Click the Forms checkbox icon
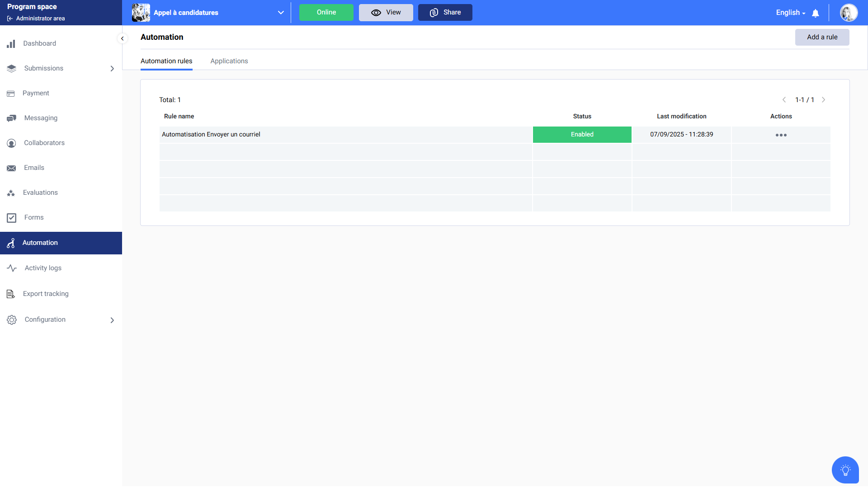 [x=12, y=218]
